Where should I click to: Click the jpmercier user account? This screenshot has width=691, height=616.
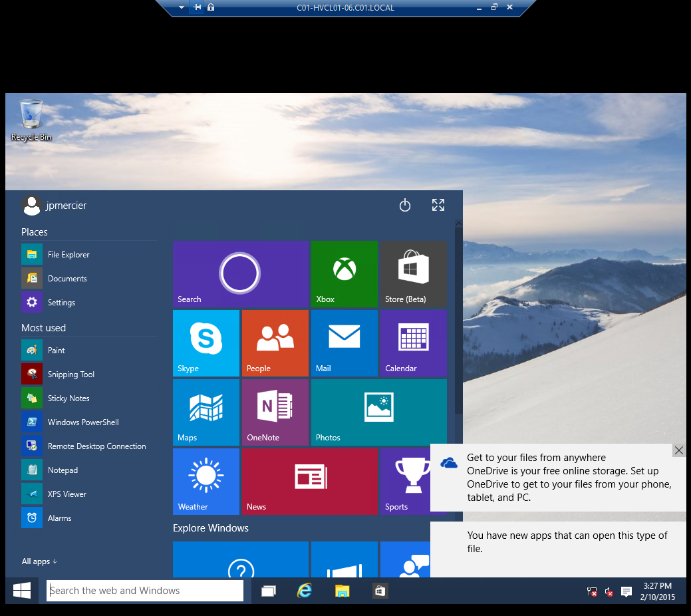point(54,206)
